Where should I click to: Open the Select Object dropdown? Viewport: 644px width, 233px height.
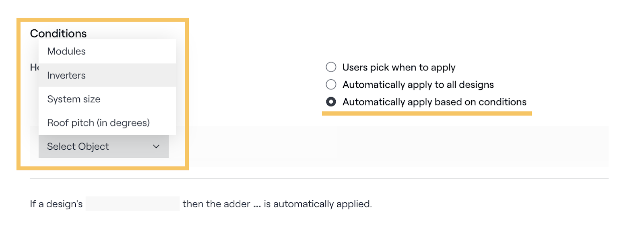coord(103,146)
